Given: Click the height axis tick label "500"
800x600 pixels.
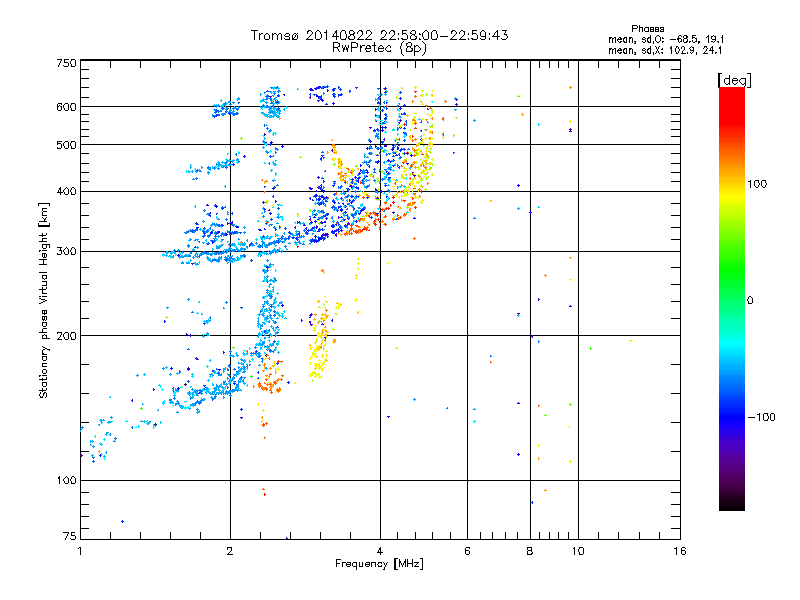Looking at the screenshot, I should pyautogui.click(x=66, y=145).
